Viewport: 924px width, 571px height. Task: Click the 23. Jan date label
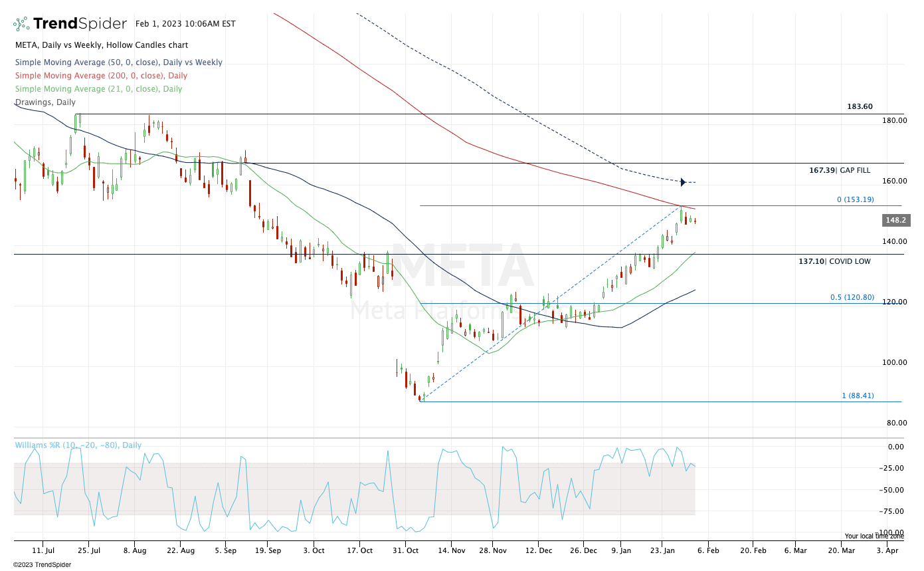tap(662, 550)
